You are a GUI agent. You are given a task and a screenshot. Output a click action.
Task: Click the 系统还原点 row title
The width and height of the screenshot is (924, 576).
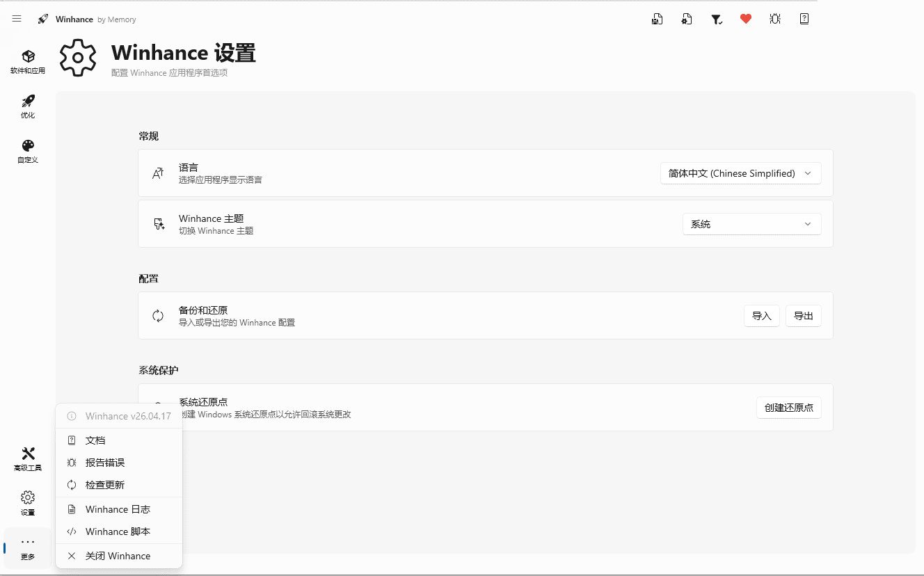203,402
